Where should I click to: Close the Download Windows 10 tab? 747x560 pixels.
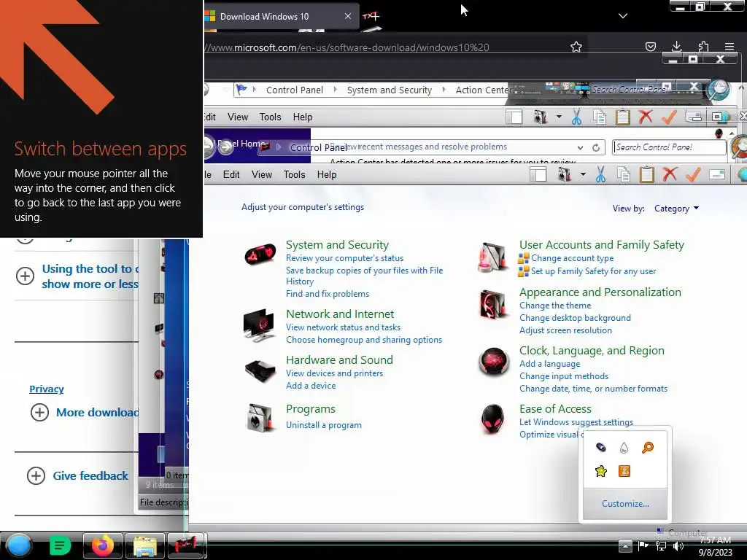tap(348, 16)
